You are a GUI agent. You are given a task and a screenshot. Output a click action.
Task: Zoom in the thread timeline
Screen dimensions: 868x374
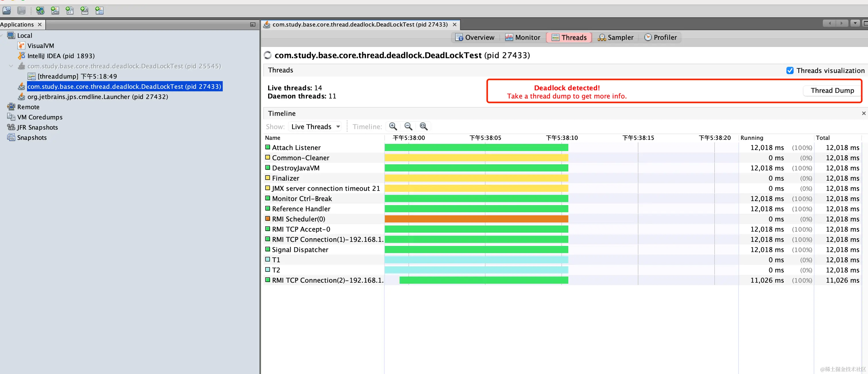393,126
